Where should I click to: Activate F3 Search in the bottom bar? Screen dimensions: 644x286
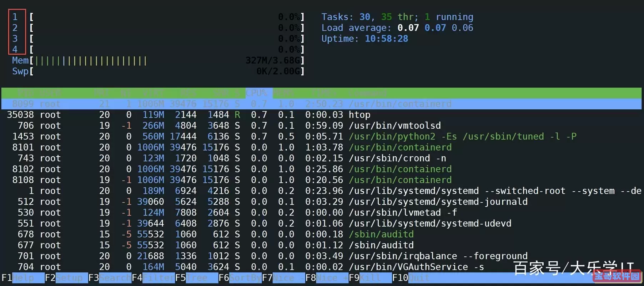pos(110,278)
